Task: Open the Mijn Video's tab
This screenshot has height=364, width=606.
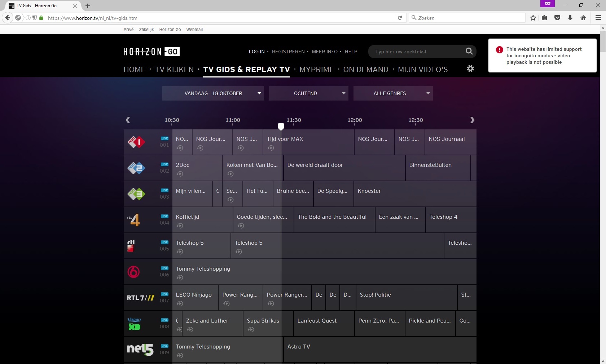Action: [x=423, y=70]
